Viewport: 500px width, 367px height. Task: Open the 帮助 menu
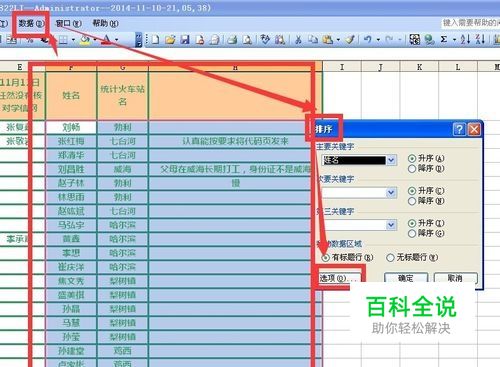tap(105, 23)
